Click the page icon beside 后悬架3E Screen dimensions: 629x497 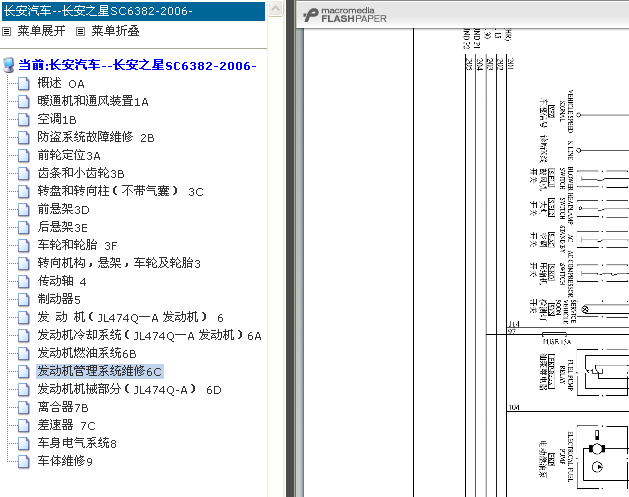[x=24, y=227]
